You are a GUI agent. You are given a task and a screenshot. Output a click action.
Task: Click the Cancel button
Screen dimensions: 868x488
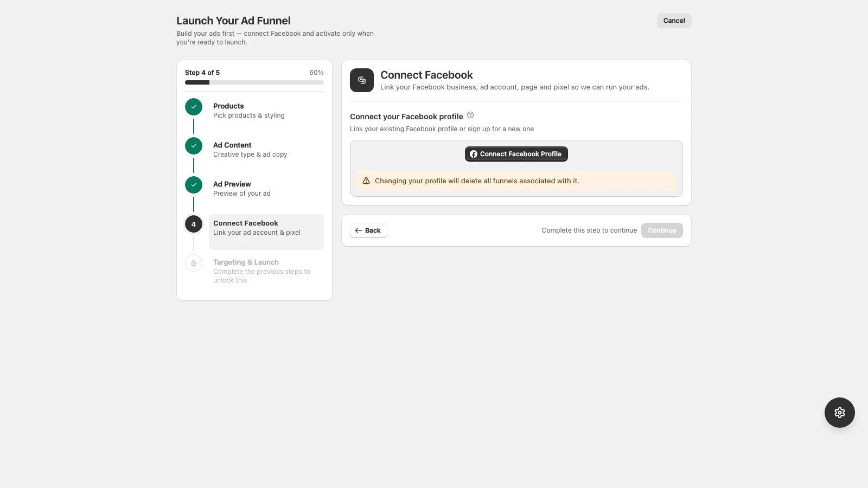coord(674,21)
